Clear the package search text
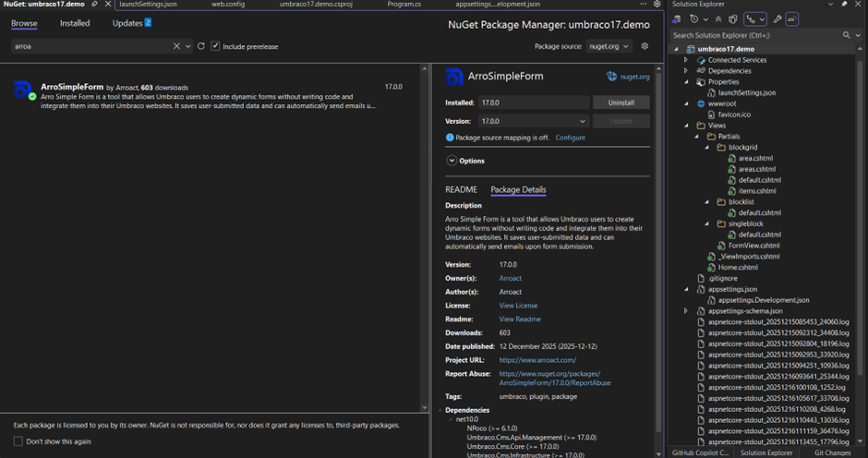868x458 pixels. [176, 46]
